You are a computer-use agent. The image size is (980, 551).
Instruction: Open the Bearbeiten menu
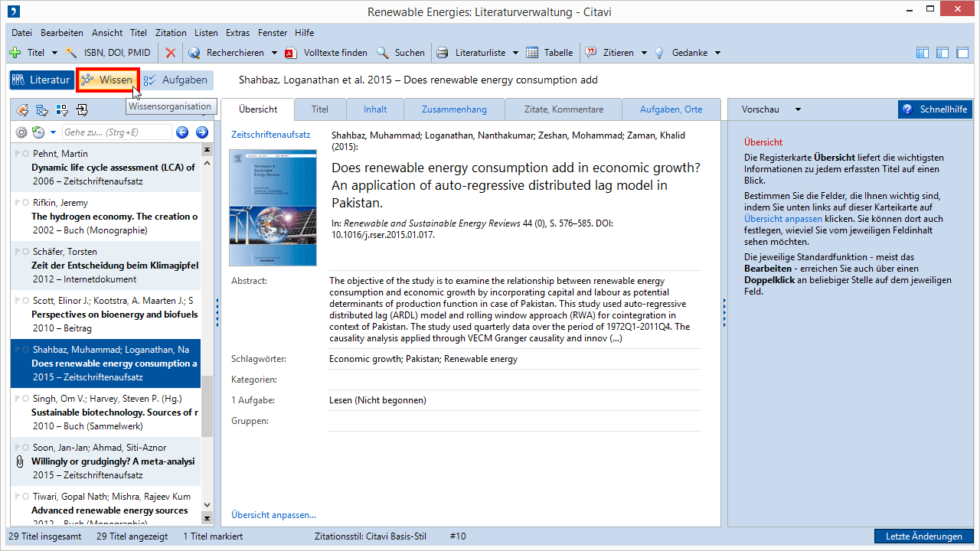tap(62, 33)
